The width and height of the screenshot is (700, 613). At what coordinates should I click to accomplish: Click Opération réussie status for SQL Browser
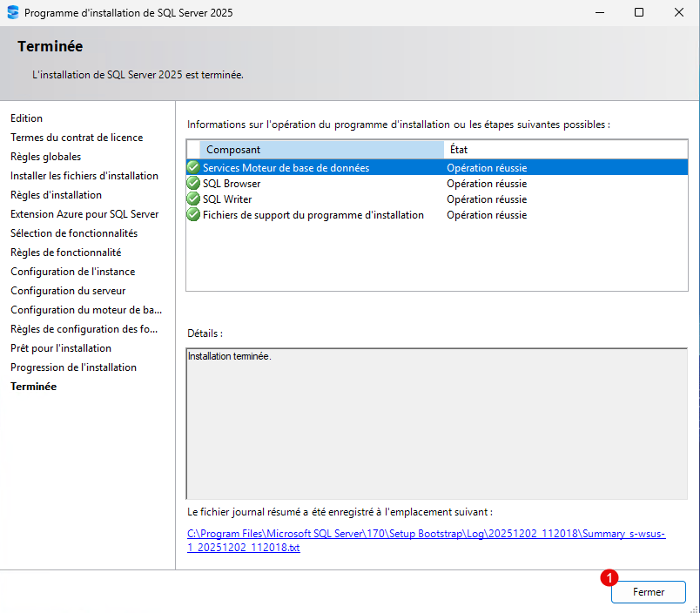(487, 184)
